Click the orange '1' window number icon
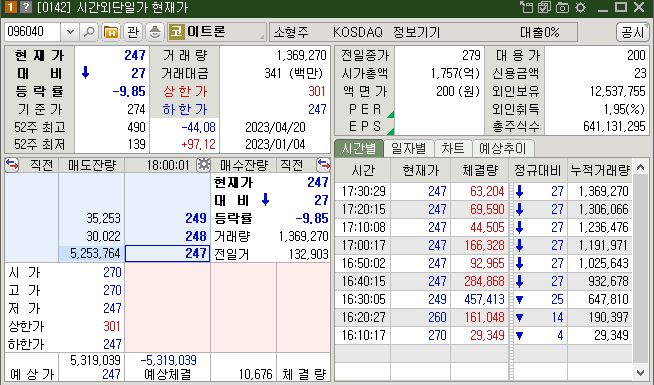The width and height of the screenshot is (654, 385). pos(10,7)
